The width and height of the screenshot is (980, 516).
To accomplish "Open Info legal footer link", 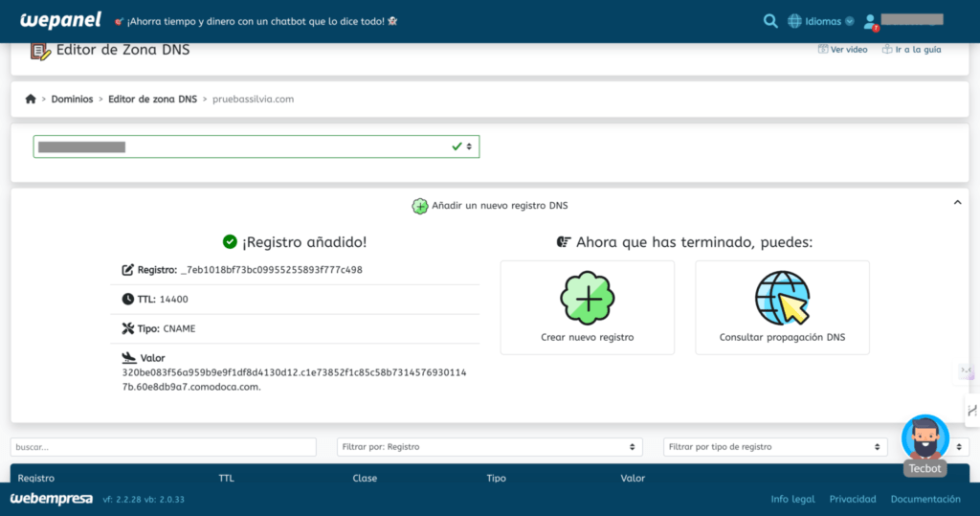I will pyautogui.click(x=792, y=499).
